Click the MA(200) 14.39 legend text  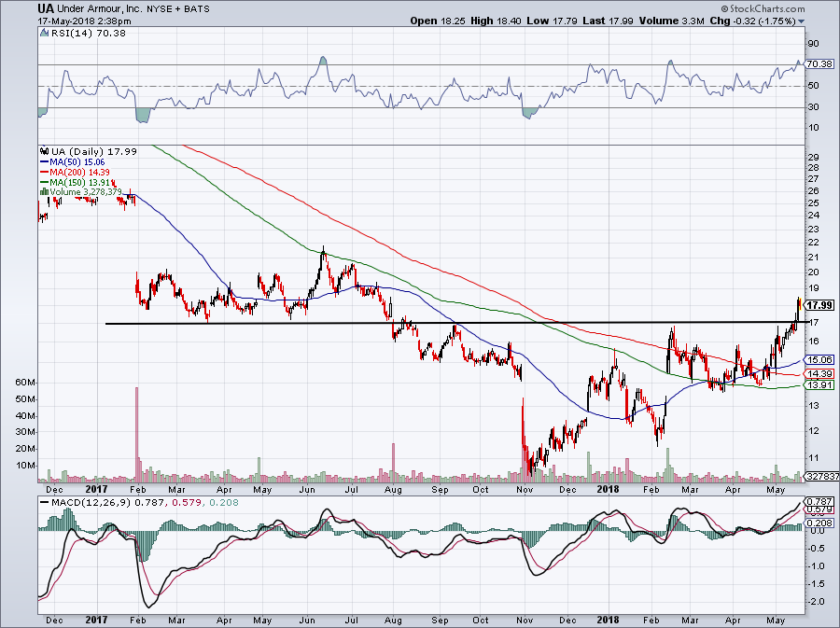pyautogui.click(x=80, y=172)
